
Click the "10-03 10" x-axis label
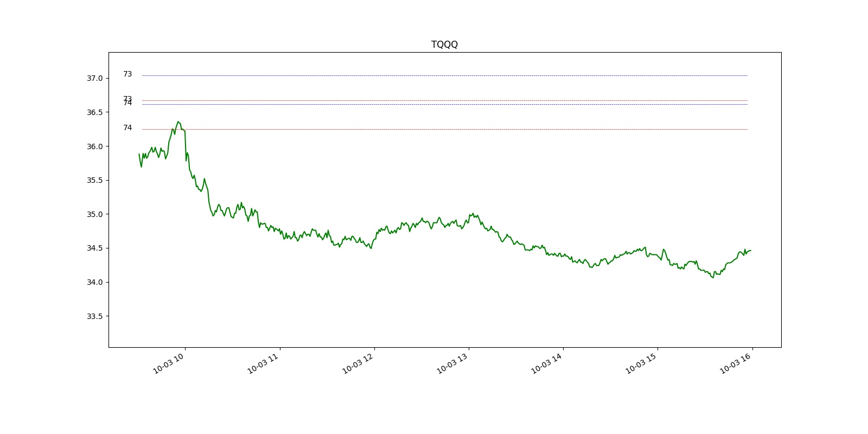click(169, 363)
